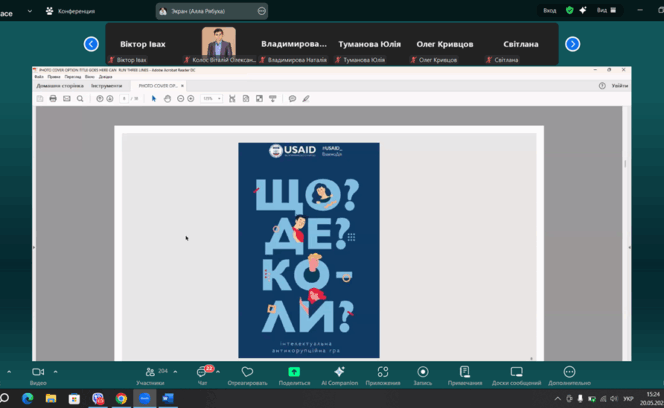664x408 pixels.
Task: Click the page number field in Acrobat
Action: coord(125,99)
